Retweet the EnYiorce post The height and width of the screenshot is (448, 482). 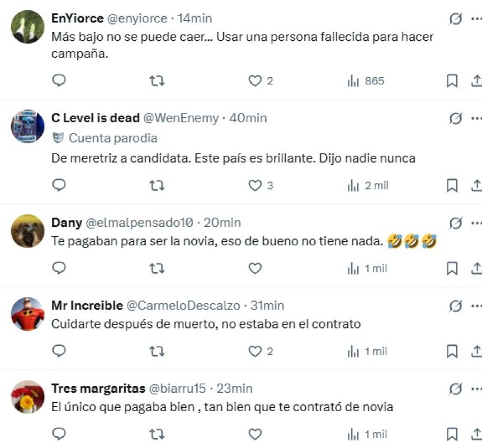[157, 81]
